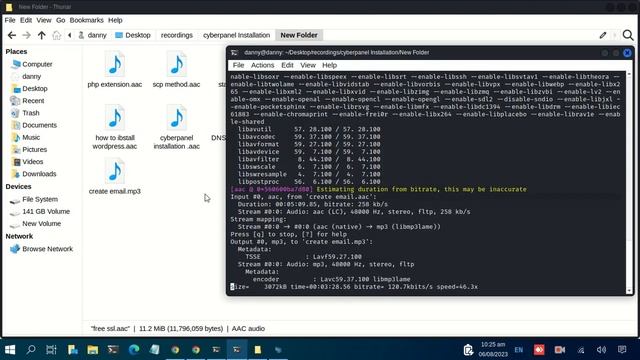640x360 pixels.
Task: Switch to the active terminal taskbar button
Action: [237, 350]
